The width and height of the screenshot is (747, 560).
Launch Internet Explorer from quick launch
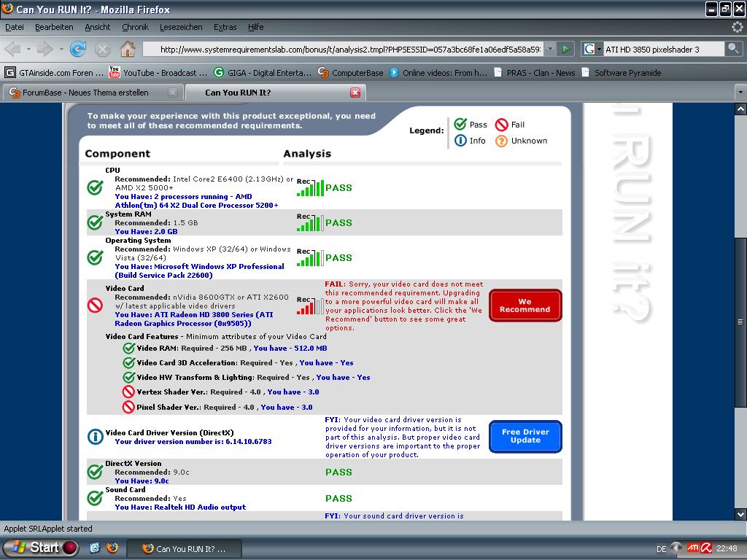94,548
